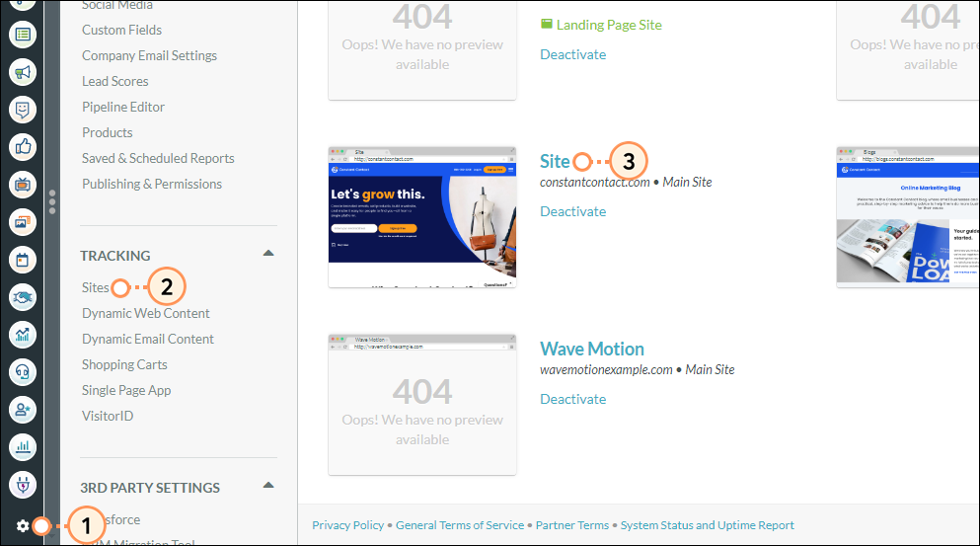The image size is (980, 546).
Task: Open Dynamic Email Content
Action: tap(147, 339)
